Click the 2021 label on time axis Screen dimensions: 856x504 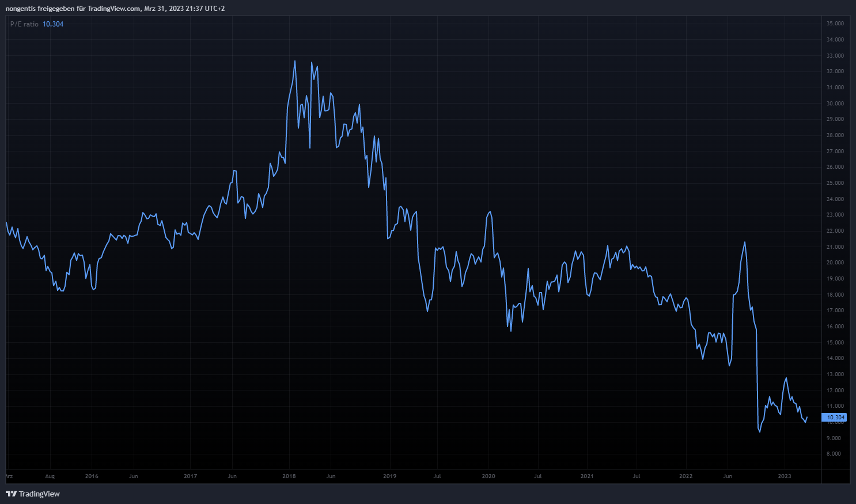pyautogui.click(x=587, y=476)
